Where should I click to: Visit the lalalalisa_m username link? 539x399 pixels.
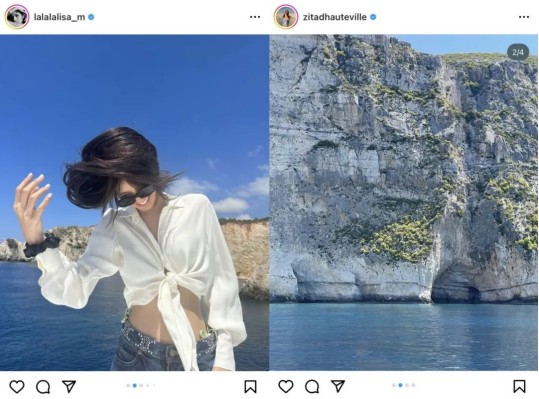(59, 17)
